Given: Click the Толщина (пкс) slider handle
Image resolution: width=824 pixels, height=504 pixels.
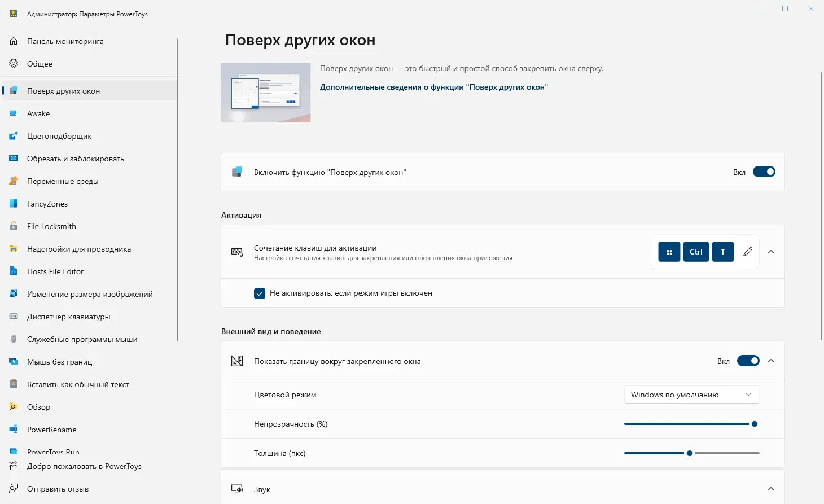Looking at the screenshot, I should (x=690, y=453).
